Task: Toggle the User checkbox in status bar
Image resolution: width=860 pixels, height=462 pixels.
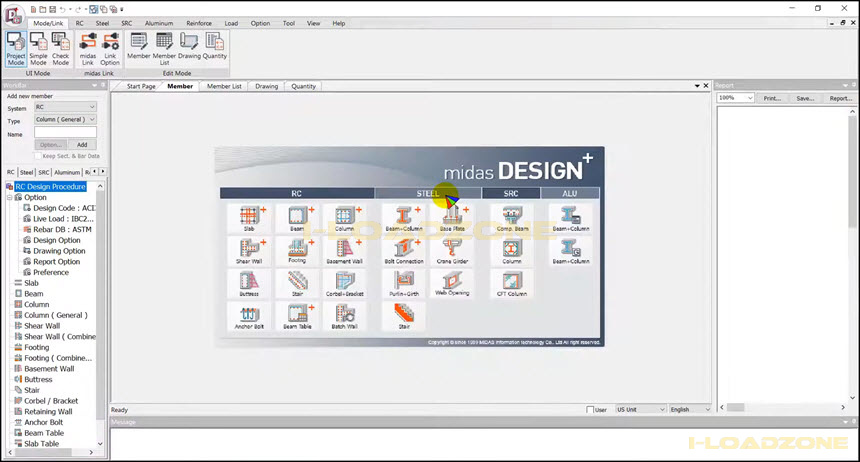Action: click(590, 410)
